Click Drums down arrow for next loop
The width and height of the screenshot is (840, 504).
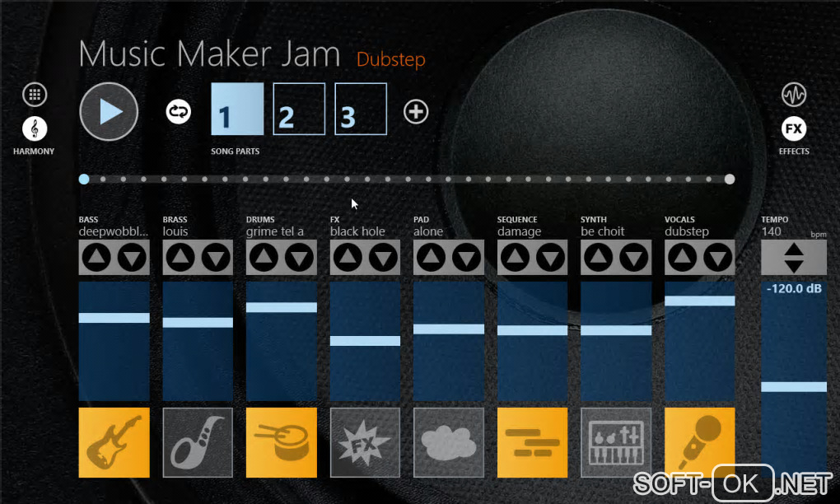click(x=299, y=258)
